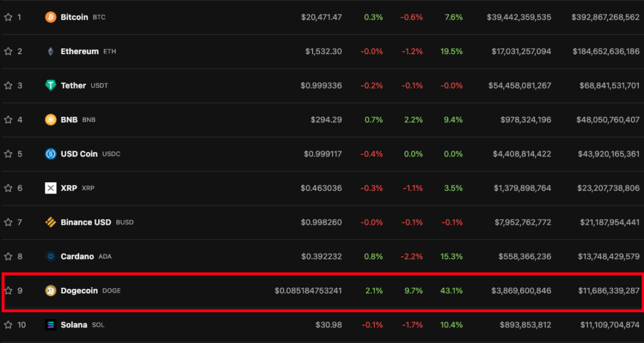Toggle the favorite star for Ethereum
Image resolution: width=644 pixels, height=343 pixels.
click(x=8, y=52)
